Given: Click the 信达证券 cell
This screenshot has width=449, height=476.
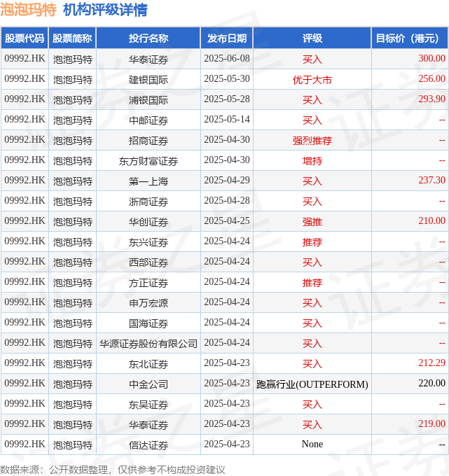Looking at the screenshot, I should 148,445.
